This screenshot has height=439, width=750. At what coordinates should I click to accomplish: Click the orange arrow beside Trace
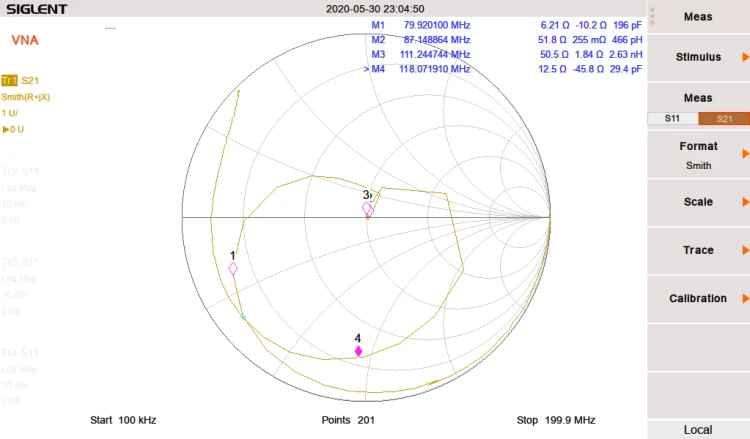coord(745,250)
